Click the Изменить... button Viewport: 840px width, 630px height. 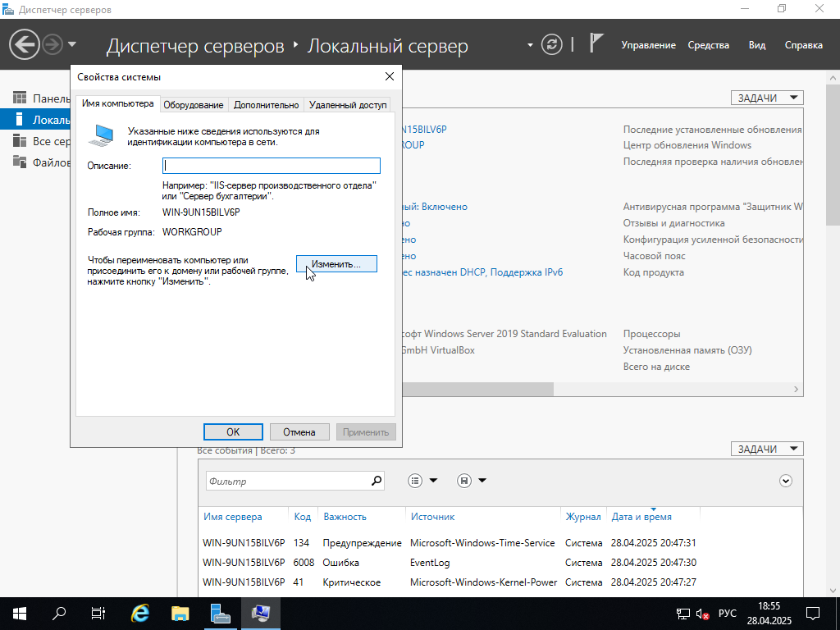336,263
